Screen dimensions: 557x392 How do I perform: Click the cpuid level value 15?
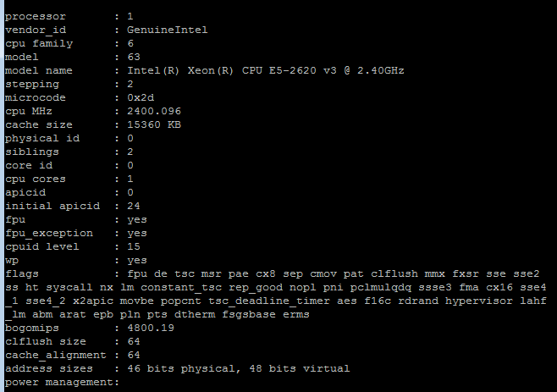click(x=134, y=246)
